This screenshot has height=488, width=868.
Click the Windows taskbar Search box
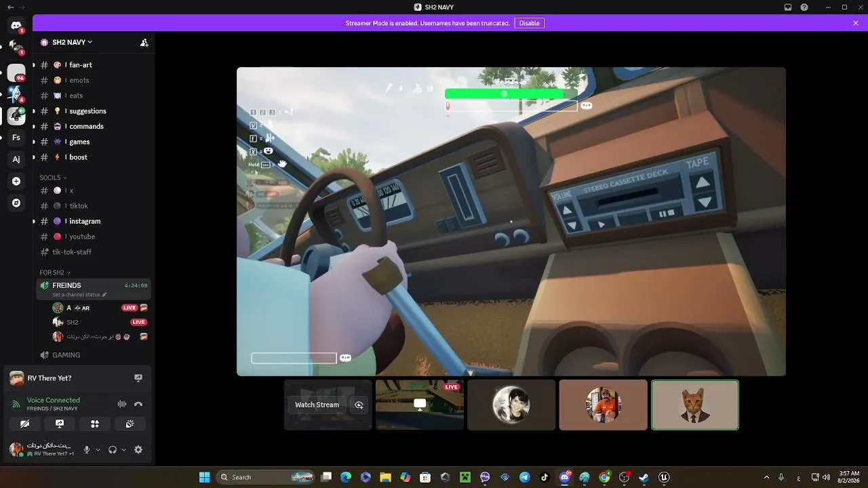267,477
